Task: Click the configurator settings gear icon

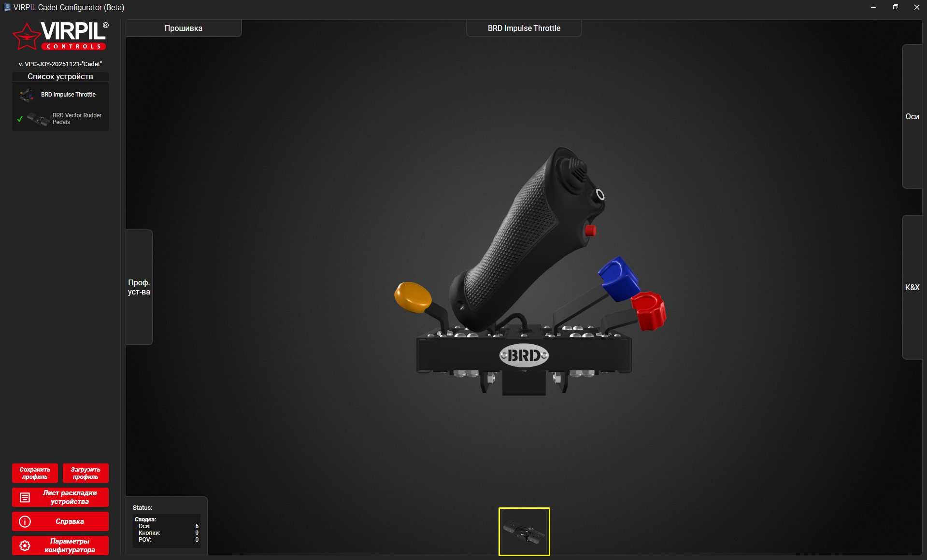Action: coord(25,546)
